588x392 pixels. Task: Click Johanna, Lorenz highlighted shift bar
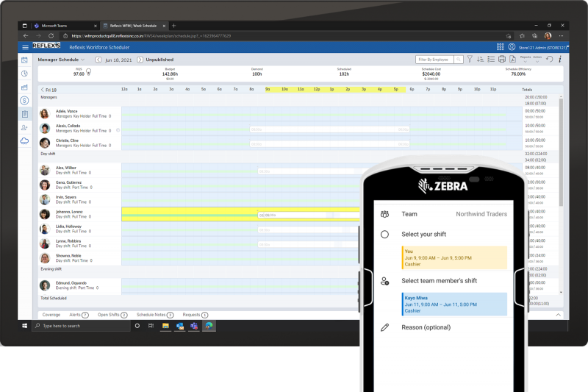309,215
